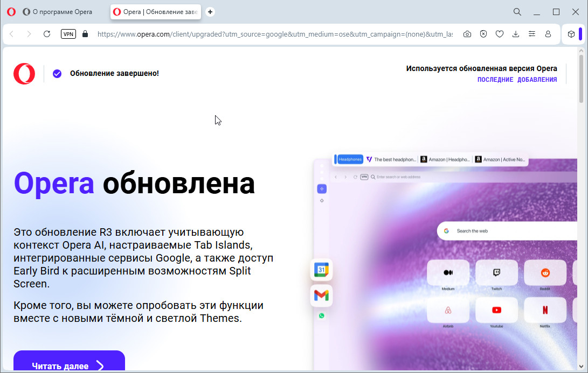Add page to bookmarks with heart icon
This screenshot has width=588, height=373.
[x=500, y=34]
